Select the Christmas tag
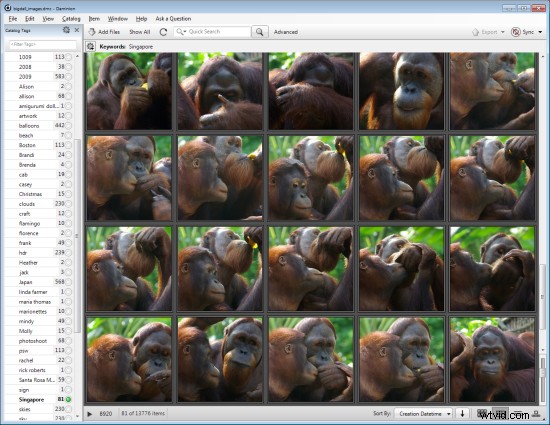550x425 pixels. point(30,194)
